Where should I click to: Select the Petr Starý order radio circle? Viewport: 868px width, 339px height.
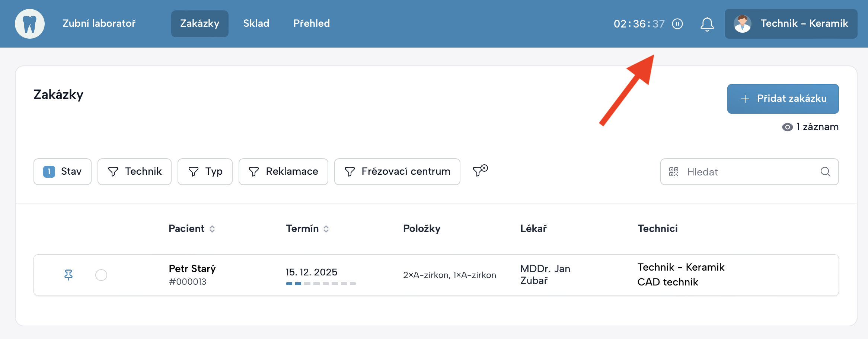101,275
